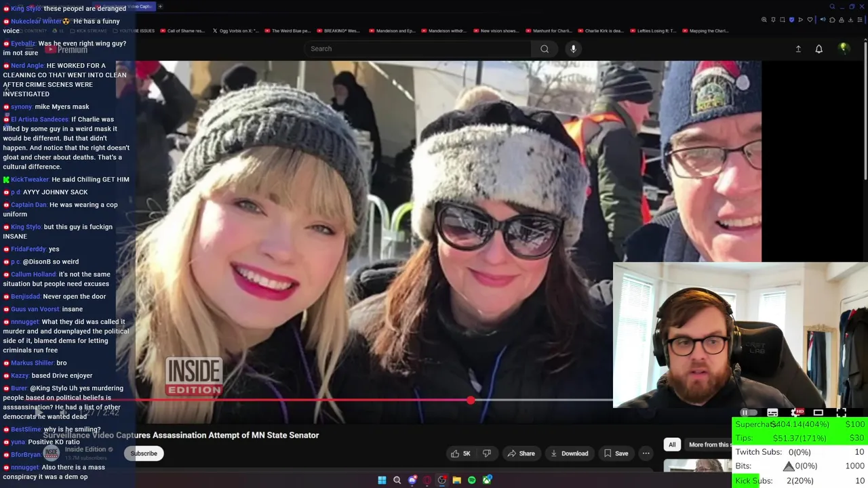Open the Xbox app from the taskbar
This screenshot has width=868, height=488.
point(486,480)
